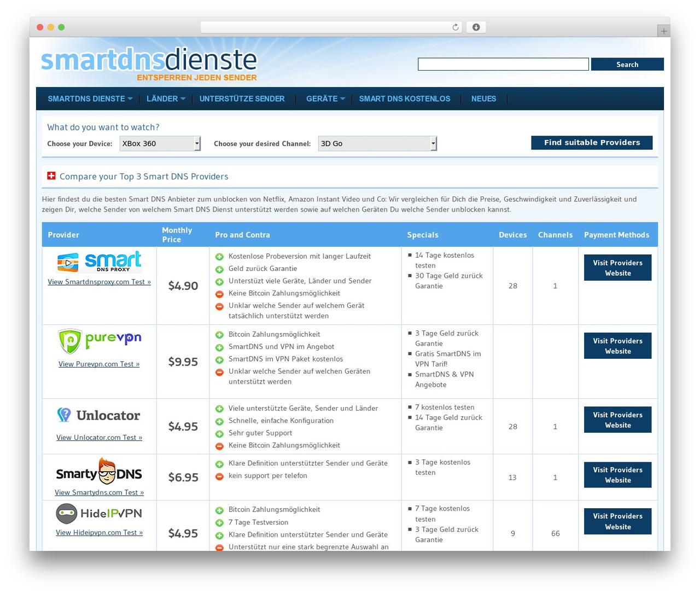Visit Providers Website for Smartdnsproxy row
The height and width of the screenshot is (593, 700).
617,268
